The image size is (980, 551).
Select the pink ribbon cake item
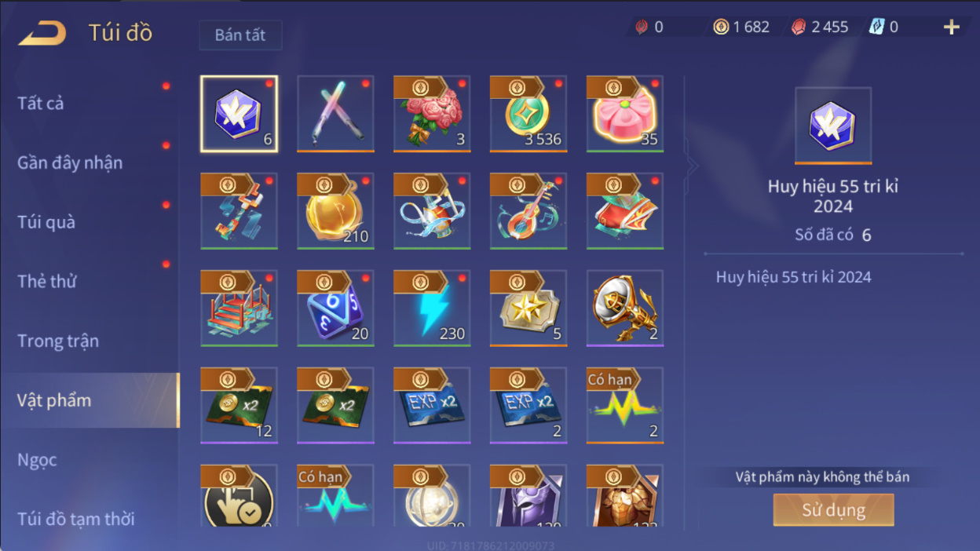coord(625,114)
